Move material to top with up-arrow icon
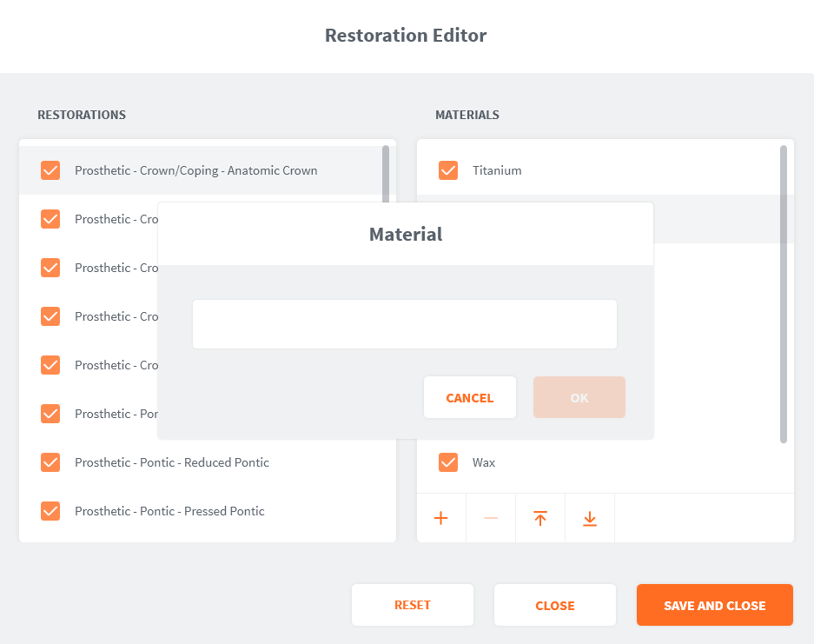This screenshot has width=814, height=644. pyautogui.click(x=540, y=519)
